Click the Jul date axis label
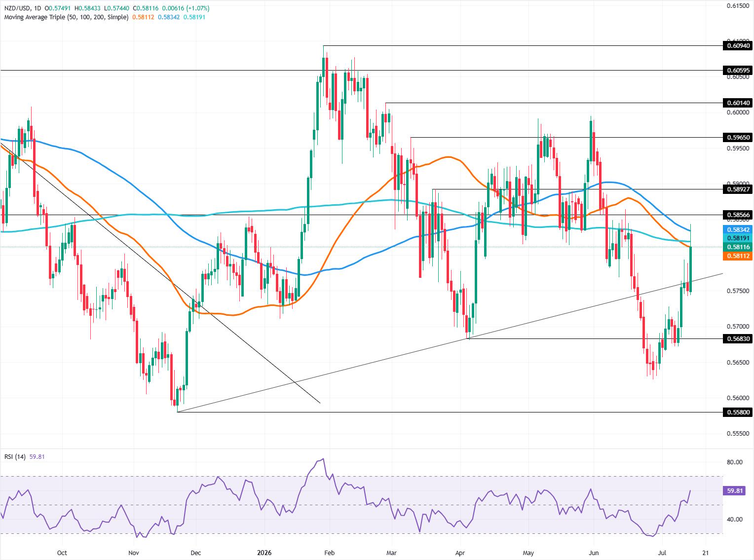 [x=662, y=553]
